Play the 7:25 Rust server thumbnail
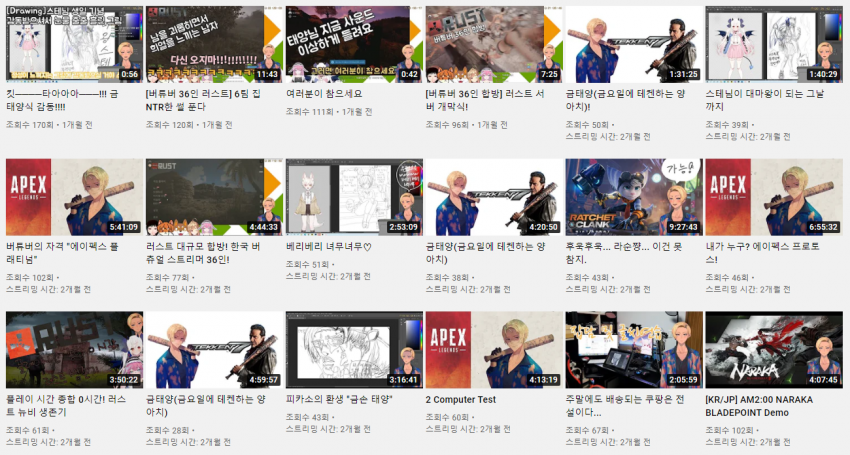 click(x=494, y=44)
